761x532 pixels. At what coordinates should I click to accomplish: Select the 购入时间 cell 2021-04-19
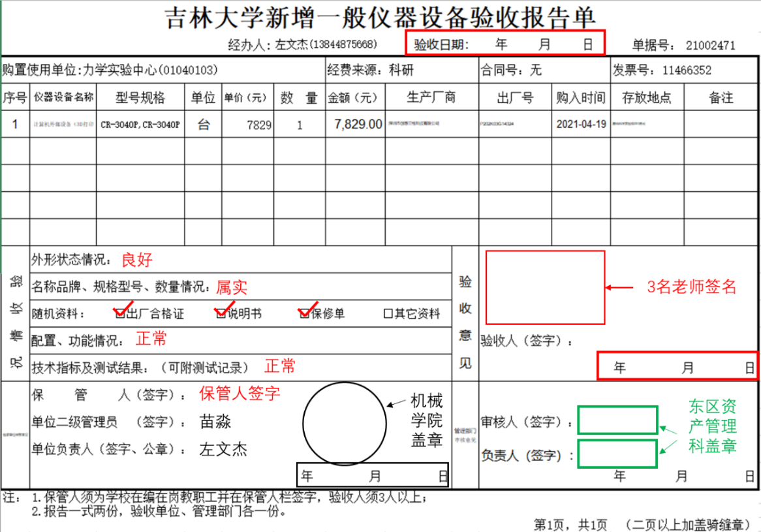pyautogui.click(x=581, y=125)
